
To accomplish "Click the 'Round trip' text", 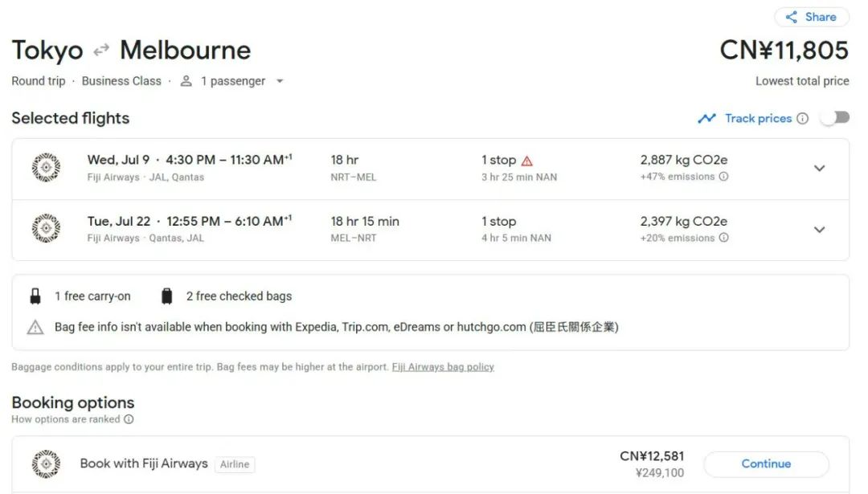I will click(x=39, y=81).
